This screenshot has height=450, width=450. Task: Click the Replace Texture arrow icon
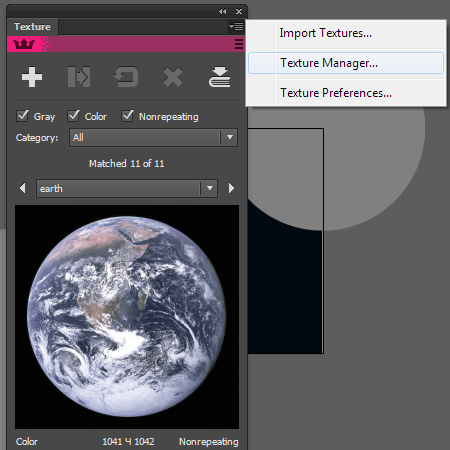pos(79,77)
